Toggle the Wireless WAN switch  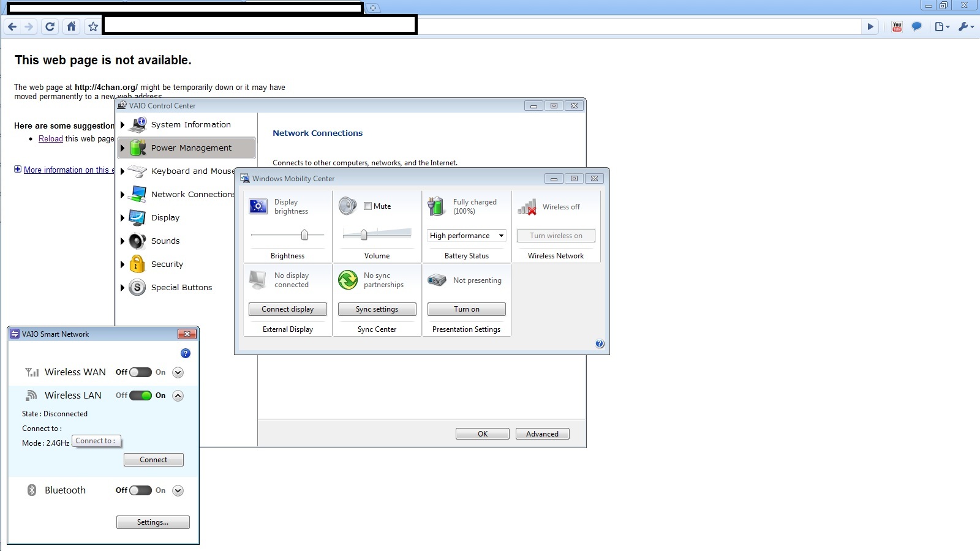click(x=140, y=372)
